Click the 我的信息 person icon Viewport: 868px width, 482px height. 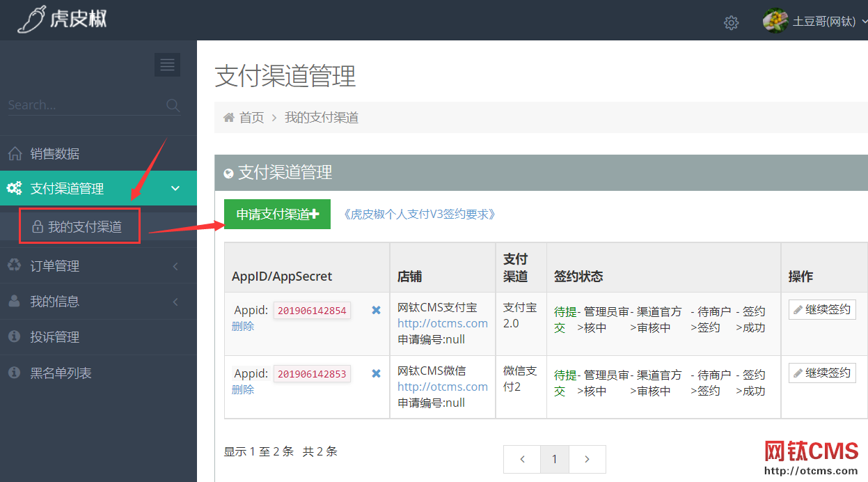[15, 301]
